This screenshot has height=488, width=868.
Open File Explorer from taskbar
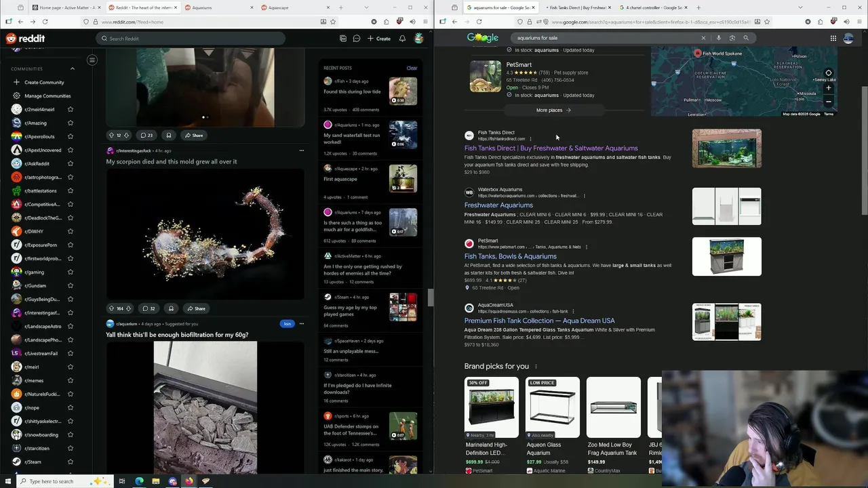[x=156, y=481]
